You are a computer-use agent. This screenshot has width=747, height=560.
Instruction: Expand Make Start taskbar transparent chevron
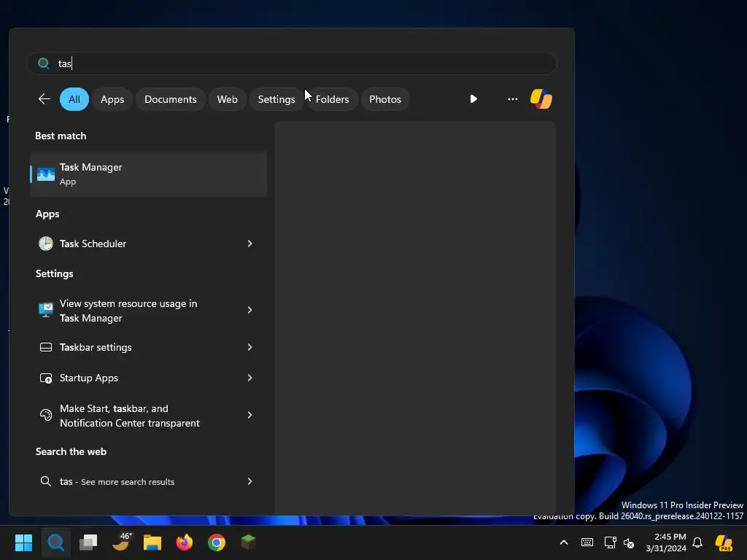tap(249, 415)
